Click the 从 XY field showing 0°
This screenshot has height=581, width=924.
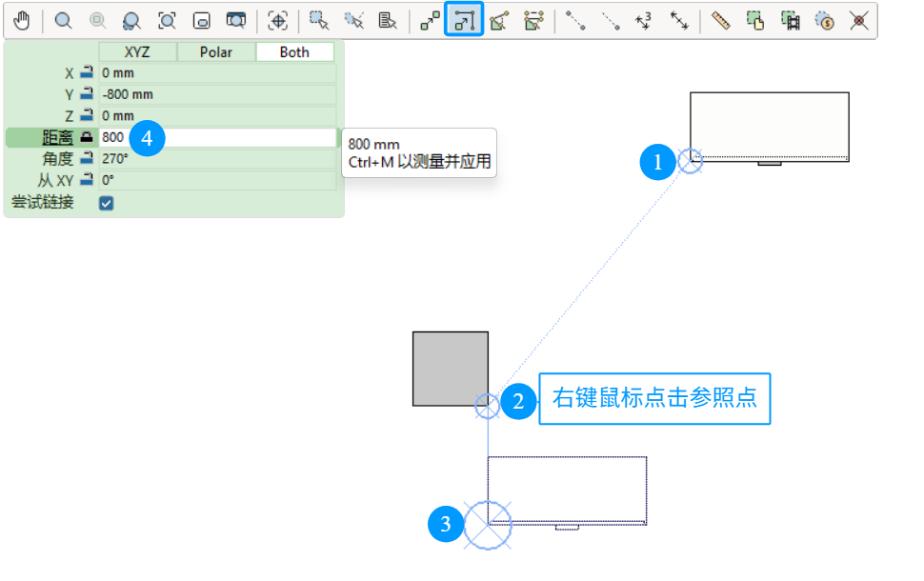click(217, 180)
